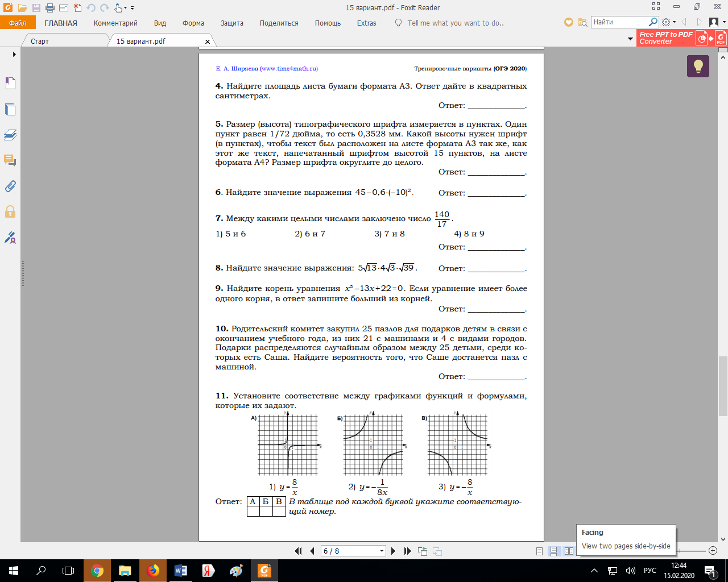
Task: Go to the previous search result arrow
Action: (684, 22)
